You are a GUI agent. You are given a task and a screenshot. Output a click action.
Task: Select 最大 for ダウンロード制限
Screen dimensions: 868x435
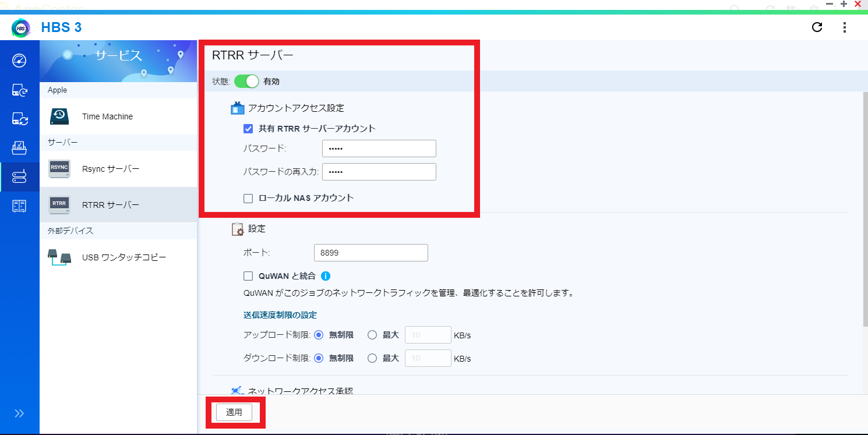[373, 358]
